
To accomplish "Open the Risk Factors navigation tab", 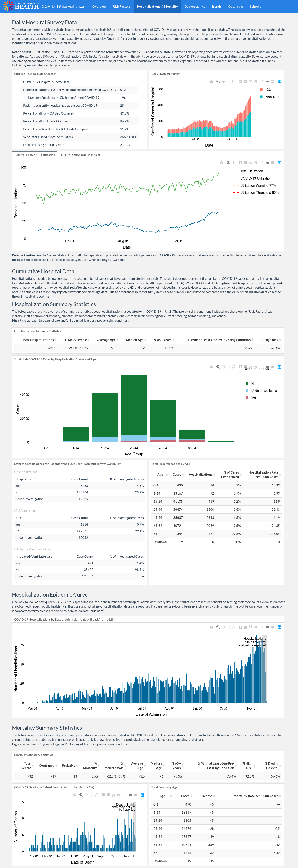I will 122,6.
